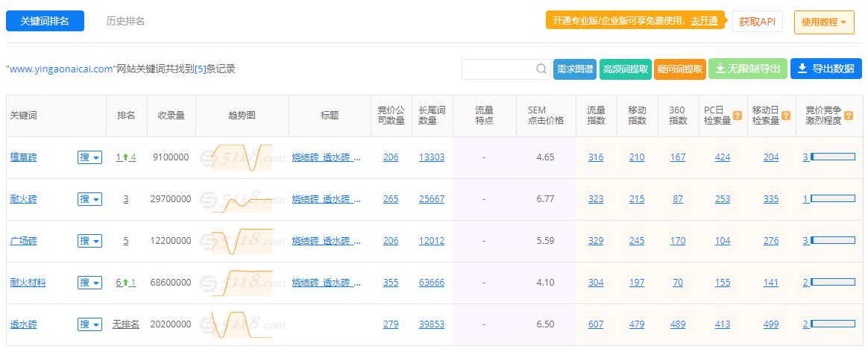This screenshot has width=868, height=352.
Task: Click the 去开通 link in banner
Action: click(704, 21)
